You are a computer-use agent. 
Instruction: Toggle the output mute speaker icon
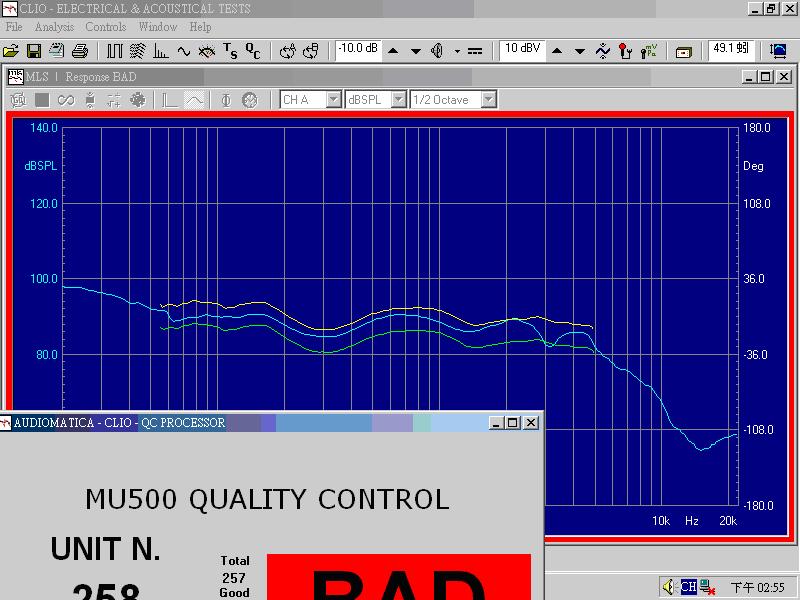(437, 51)
